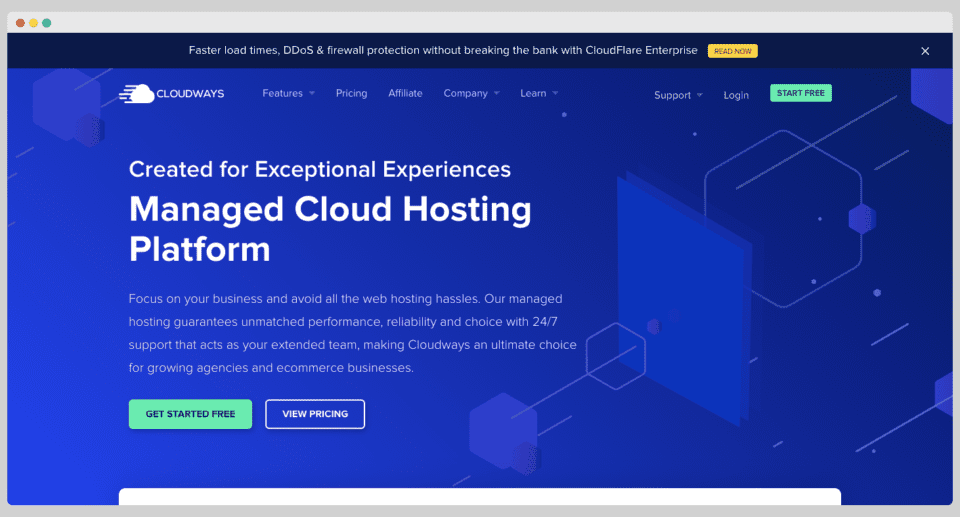Open the Features dropdown menu
960x517 pixels.
point(288,93)
